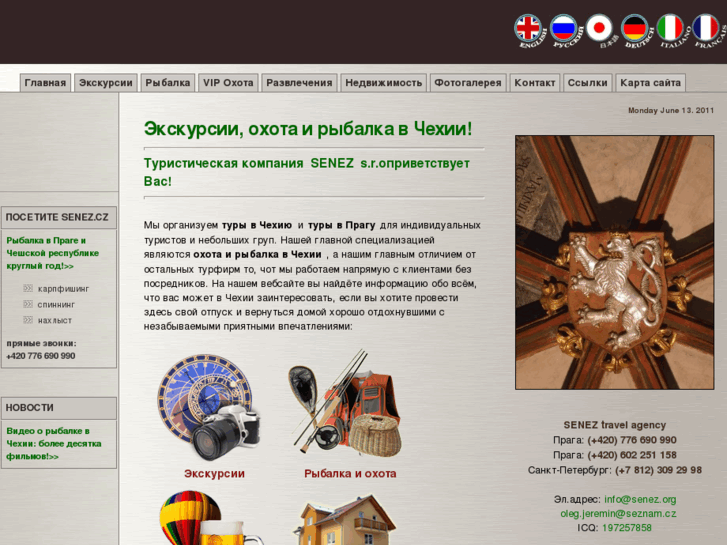Click the arrow icon beside спиннинг
Image resolution: width=727 pixels, height=545 pixels.
pyautogui.click(x=28, y=304)
